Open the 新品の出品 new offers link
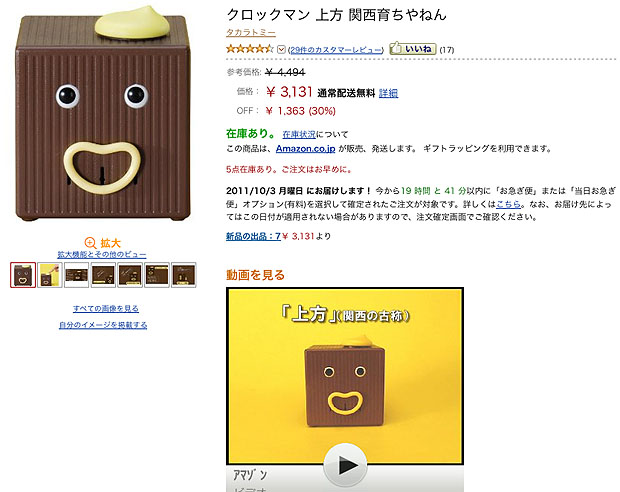 [253, 237]
